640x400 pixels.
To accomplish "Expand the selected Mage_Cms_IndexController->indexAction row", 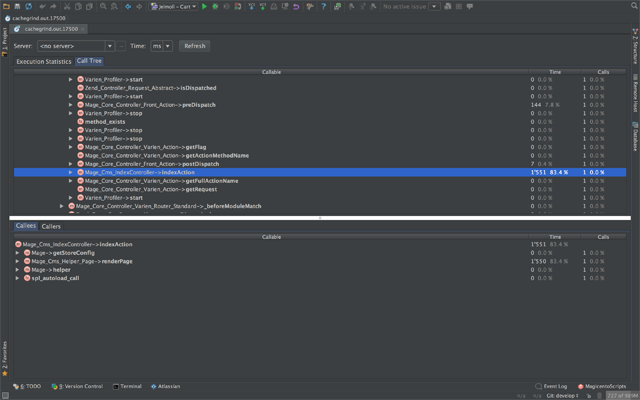I will pos(71,172).
